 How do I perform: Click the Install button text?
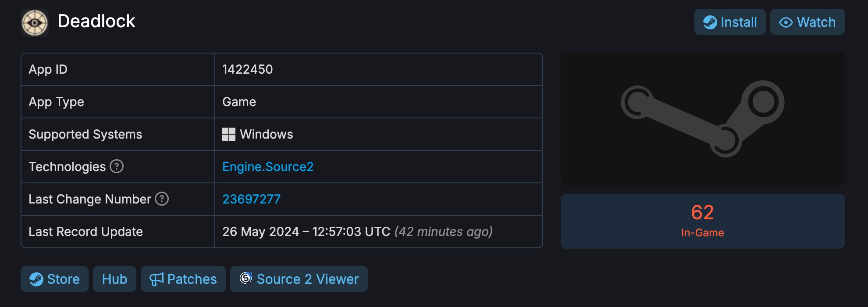739,22
